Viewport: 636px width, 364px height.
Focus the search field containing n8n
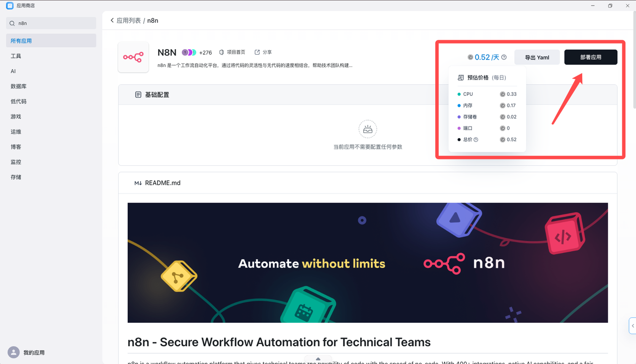pyautogui.click(x=51, y=23)
